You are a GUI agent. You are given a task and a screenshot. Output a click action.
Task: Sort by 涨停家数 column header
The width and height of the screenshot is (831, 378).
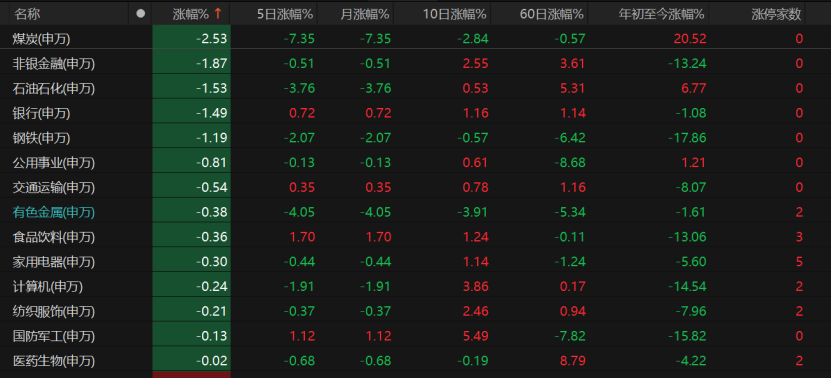776,14
